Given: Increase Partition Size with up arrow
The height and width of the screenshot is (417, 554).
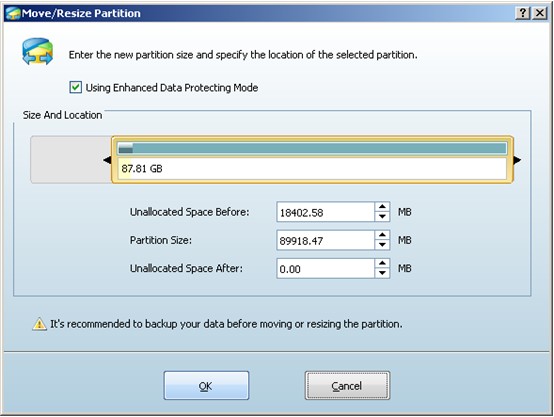Looking at the screenshot, I should point(382,235).
